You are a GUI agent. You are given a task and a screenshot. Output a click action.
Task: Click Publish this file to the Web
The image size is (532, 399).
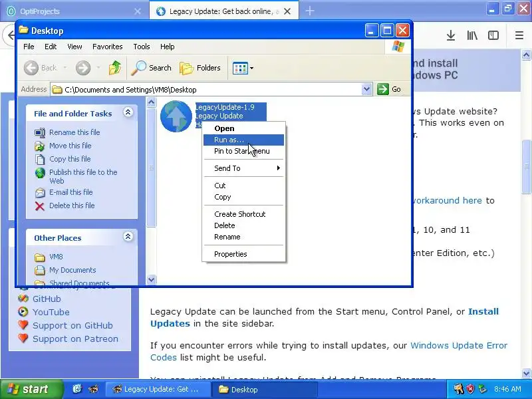(x=83, y=176)
